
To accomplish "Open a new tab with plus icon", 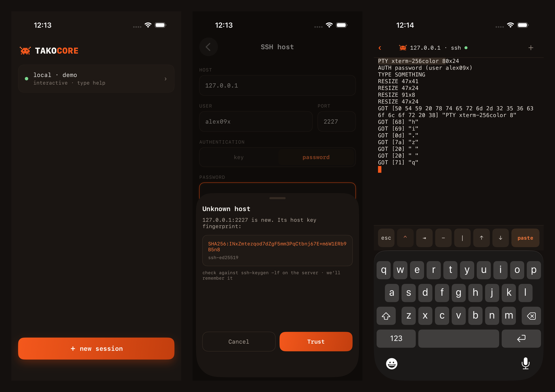I will click(x=531, y=48).
